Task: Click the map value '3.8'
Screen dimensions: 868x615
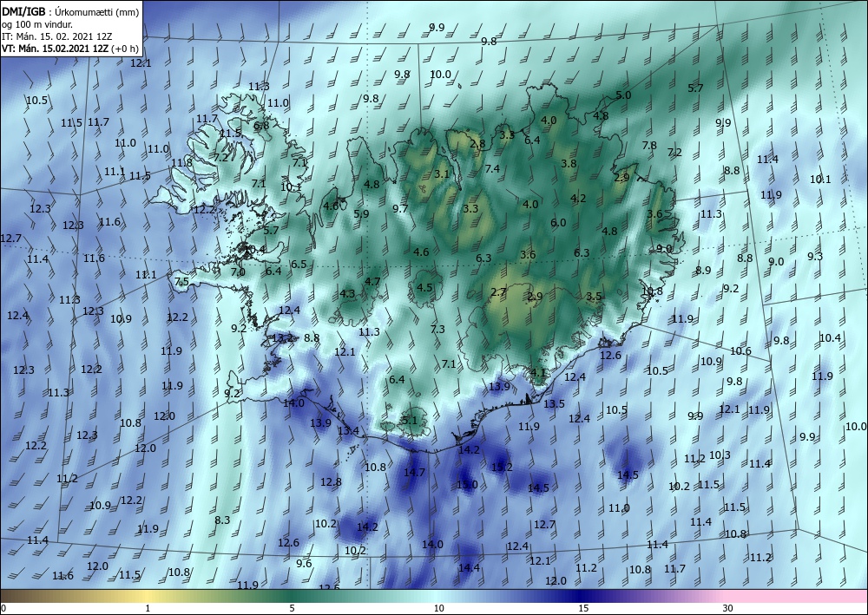Action: click(x=569, y=164)
